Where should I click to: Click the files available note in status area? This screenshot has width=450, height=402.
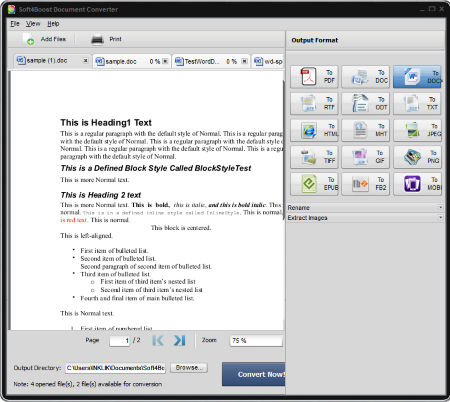click(88, 384)
